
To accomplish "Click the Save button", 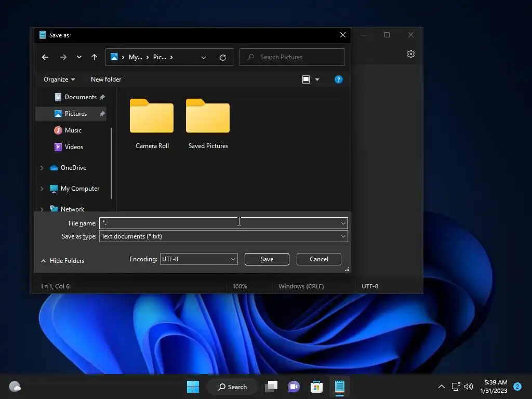I will pos(267,259).
